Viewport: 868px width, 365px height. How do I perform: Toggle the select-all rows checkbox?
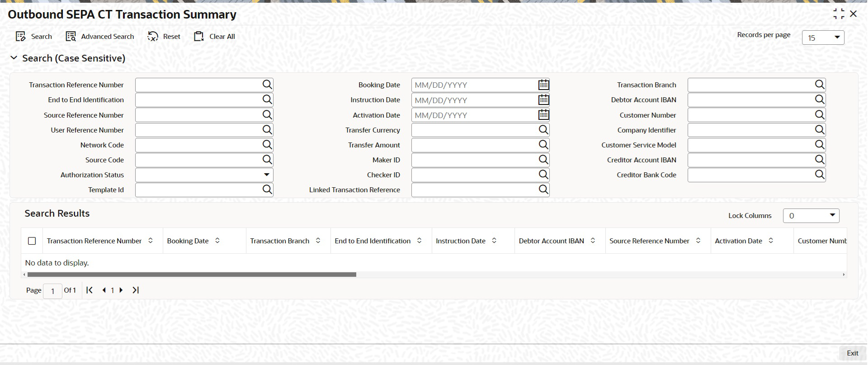click(x=32, y=241)
